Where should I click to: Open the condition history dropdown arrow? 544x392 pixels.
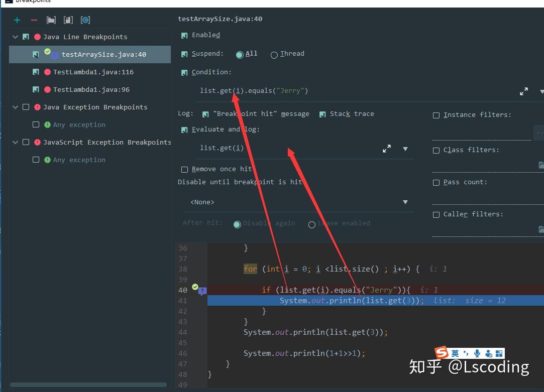541,92
